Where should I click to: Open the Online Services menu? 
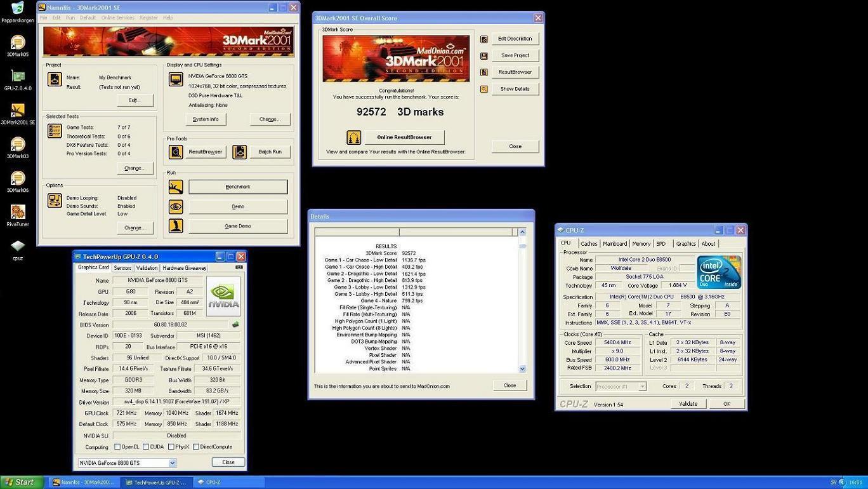pyautogui.click(x=118, y=18)
